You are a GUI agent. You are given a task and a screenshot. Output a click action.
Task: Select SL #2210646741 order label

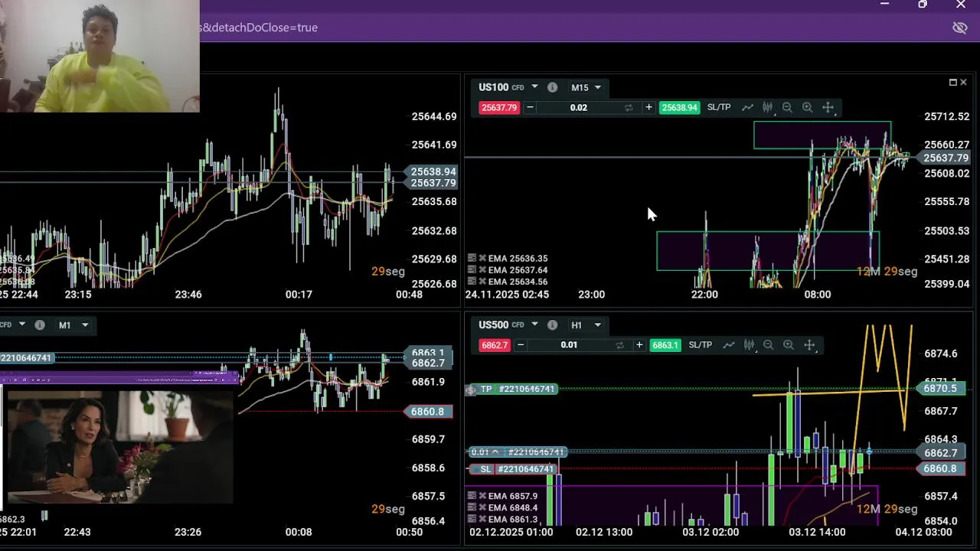coord(512,469)
